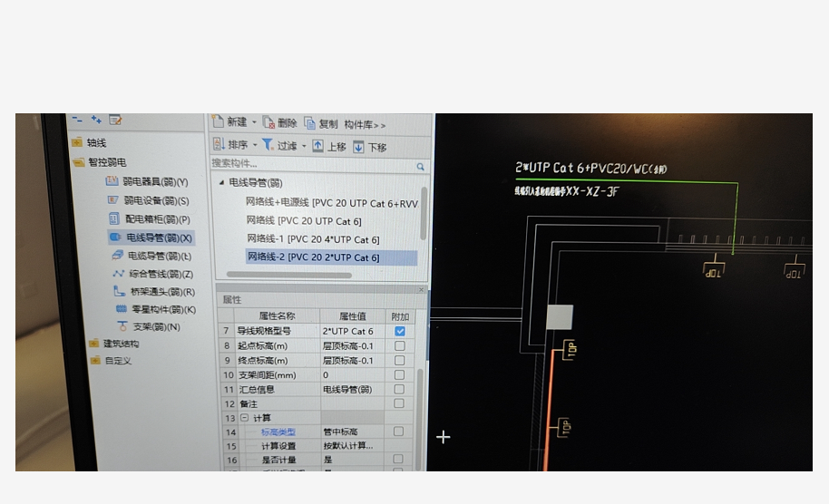This screenshot has height=504, width=829.
Task: Select 支架(弱)(N) in the tree
Action: [149, 327]
